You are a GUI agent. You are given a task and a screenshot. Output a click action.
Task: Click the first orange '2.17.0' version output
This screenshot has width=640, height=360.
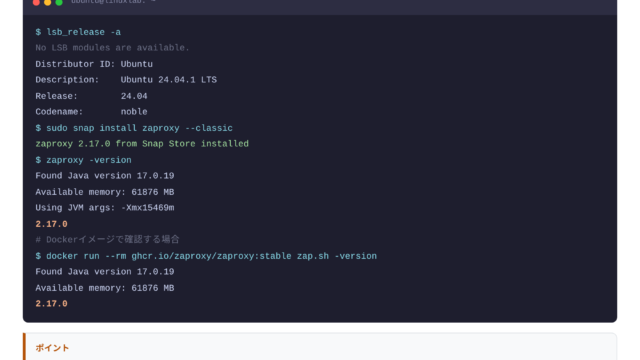pyautogui.click(x=51, y=224)
